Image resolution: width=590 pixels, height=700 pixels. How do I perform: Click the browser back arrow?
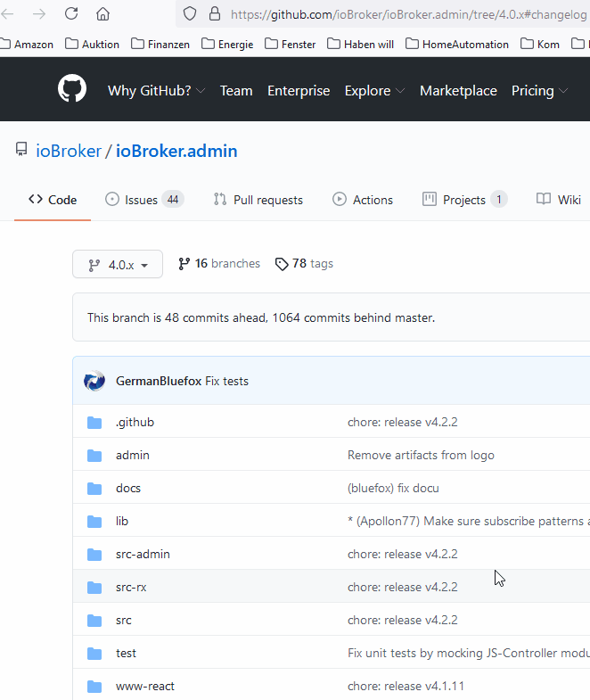click(7, 14)
